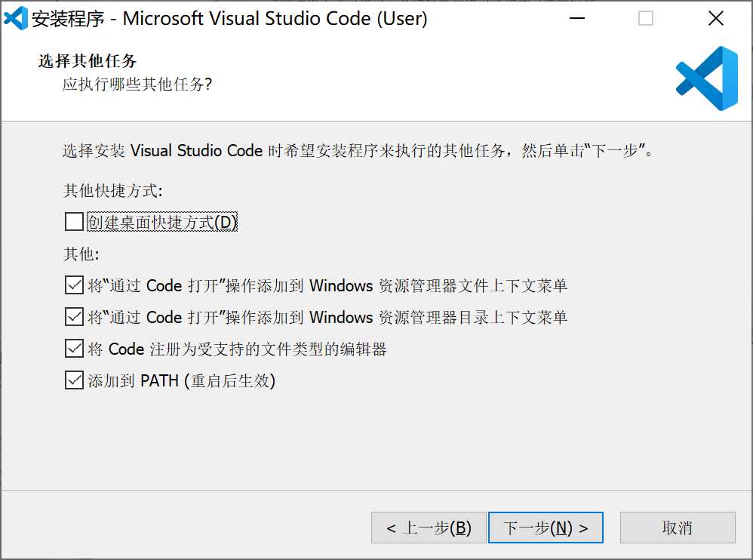Uncheck the Windows 资源管理器文件上下文菜单 option

pyautogui.click(x=74, y=285)
